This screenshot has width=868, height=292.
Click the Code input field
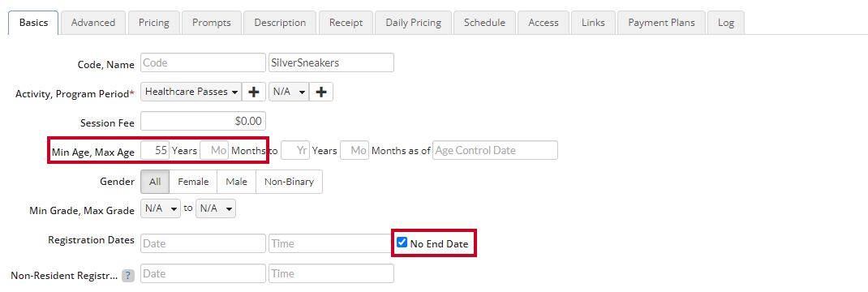(x=203, y=62)
